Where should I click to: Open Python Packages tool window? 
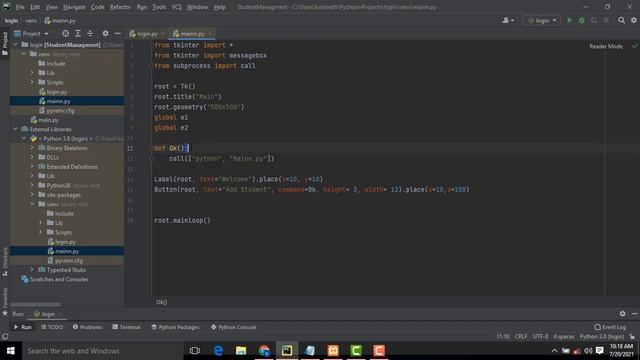point(175,327)
